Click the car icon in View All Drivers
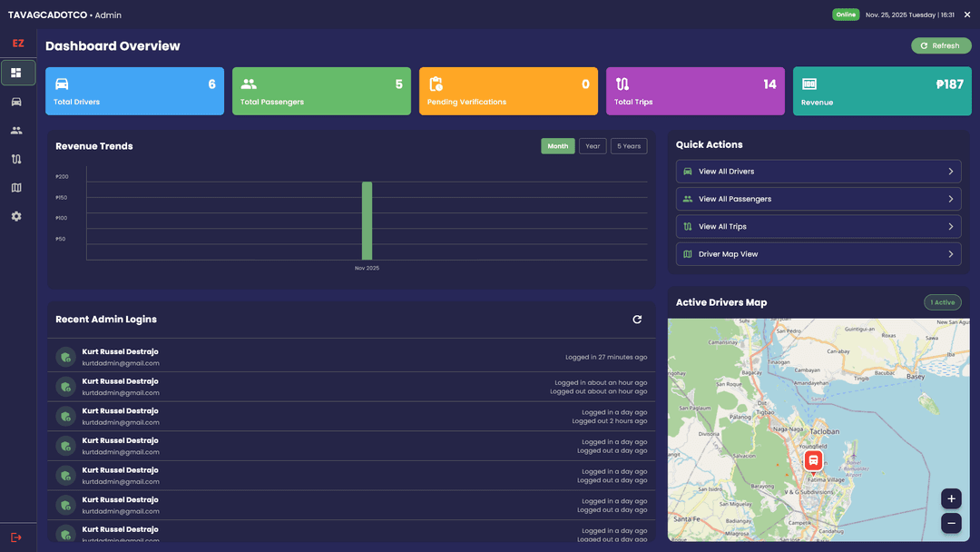Image resolution: width=980 pixels, height=552 pixels. click(x=688, y=172)
